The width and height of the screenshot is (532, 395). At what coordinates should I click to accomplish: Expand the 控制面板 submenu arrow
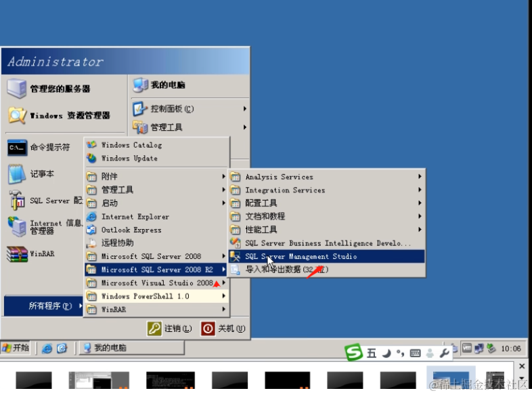point(244,108)
